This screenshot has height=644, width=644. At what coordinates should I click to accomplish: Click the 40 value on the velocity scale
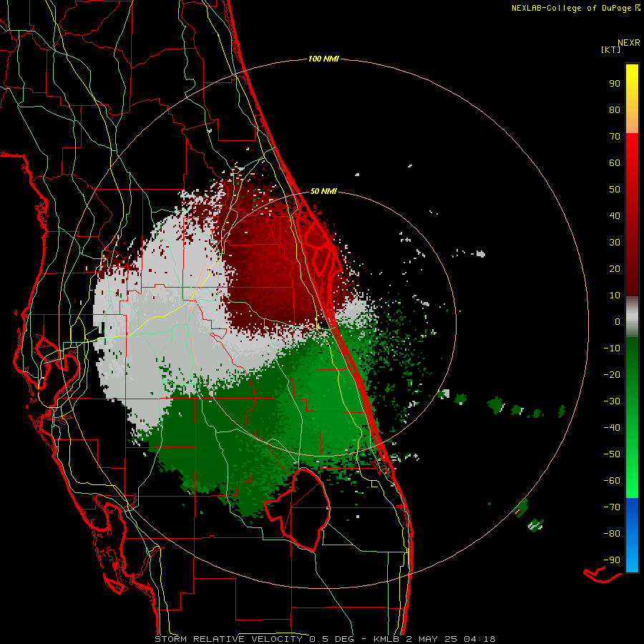coord(615,215)
